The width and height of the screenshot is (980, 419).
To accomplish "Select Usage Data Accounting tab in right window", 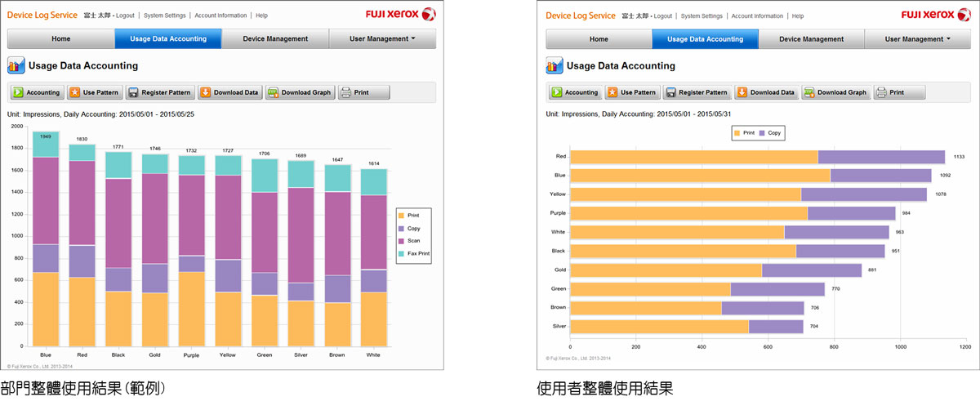I will (x=706, y=38).
